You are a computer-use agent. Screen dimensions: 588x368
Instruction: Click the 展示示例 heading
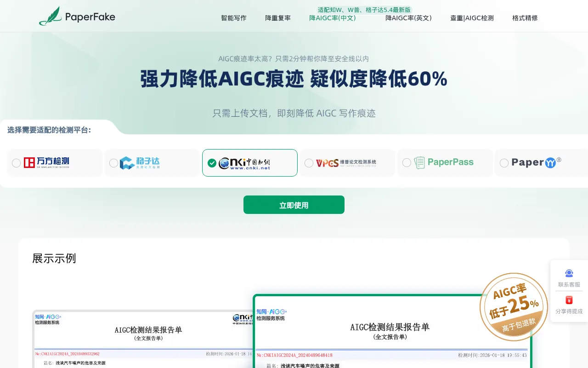click(x=54, y=259)
